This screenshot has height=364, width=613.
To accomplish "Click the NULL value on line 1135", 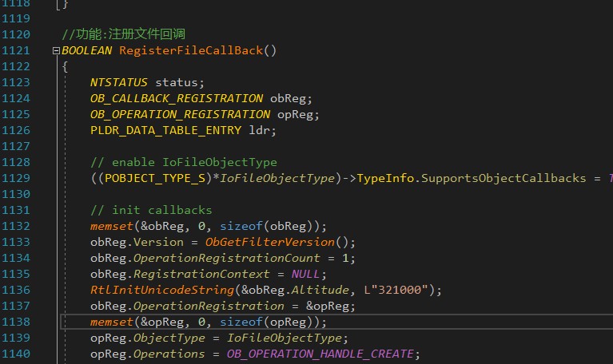I will tap(305, 274).
